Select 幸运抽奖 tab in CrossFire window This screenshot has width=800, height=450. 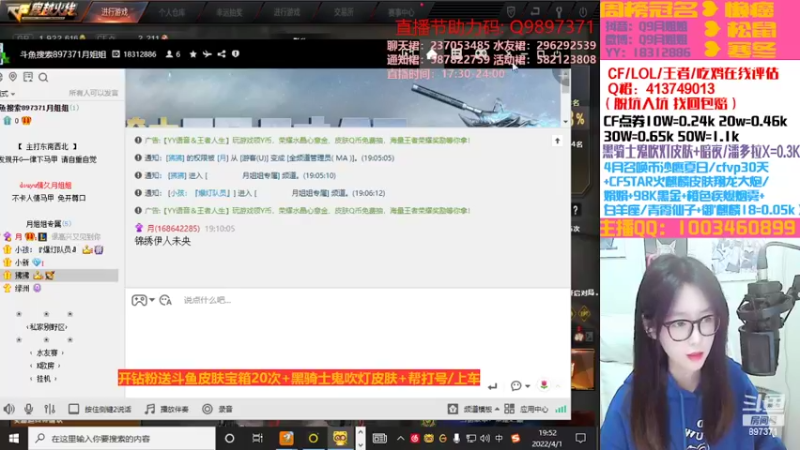229,12
